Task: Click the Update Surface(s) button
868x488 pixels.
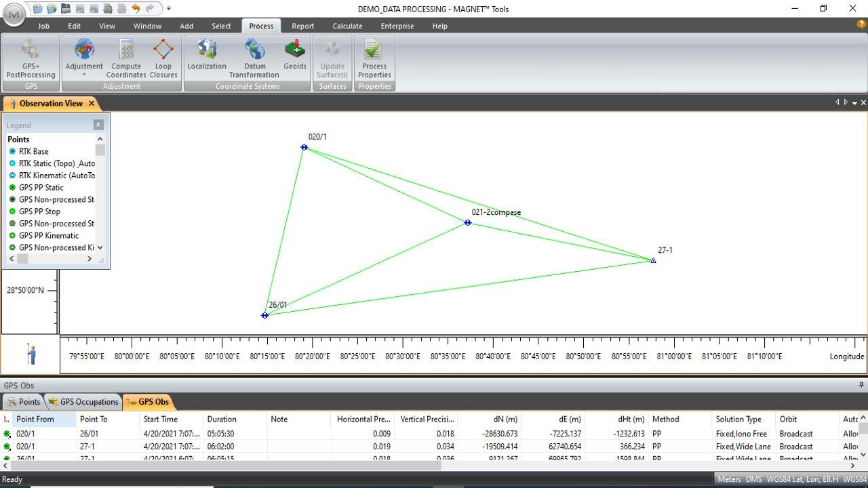Action: pyautogui.click(x=332, y=59)
